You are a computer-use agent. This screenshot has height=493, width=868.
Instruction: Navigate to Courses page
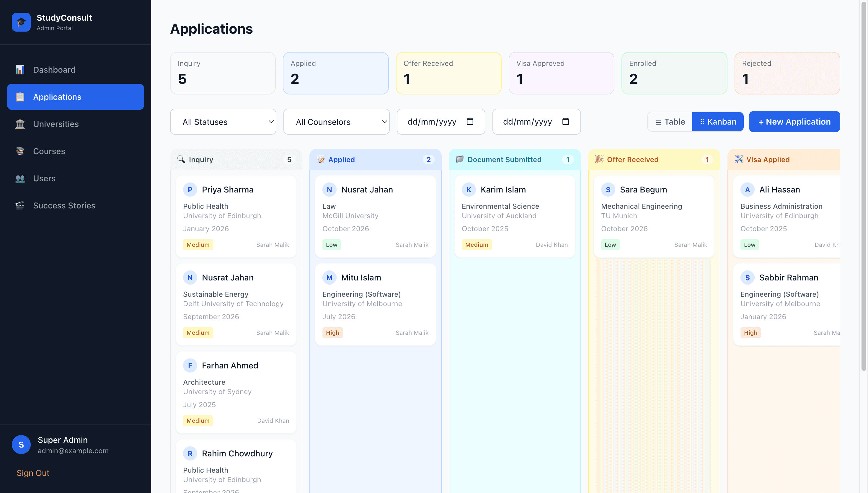tap(76, 151)
